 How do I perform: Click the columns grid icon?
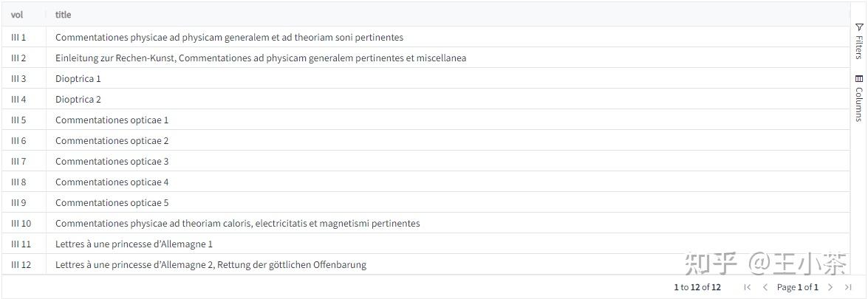(858, 78)
